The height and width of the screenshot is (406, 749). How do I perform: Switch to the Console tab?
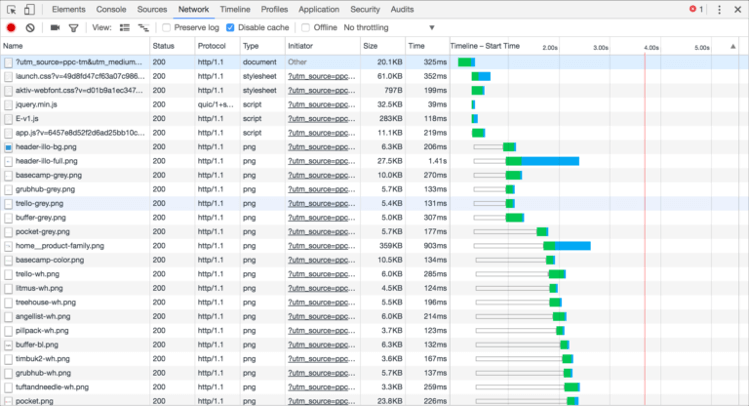111,9
